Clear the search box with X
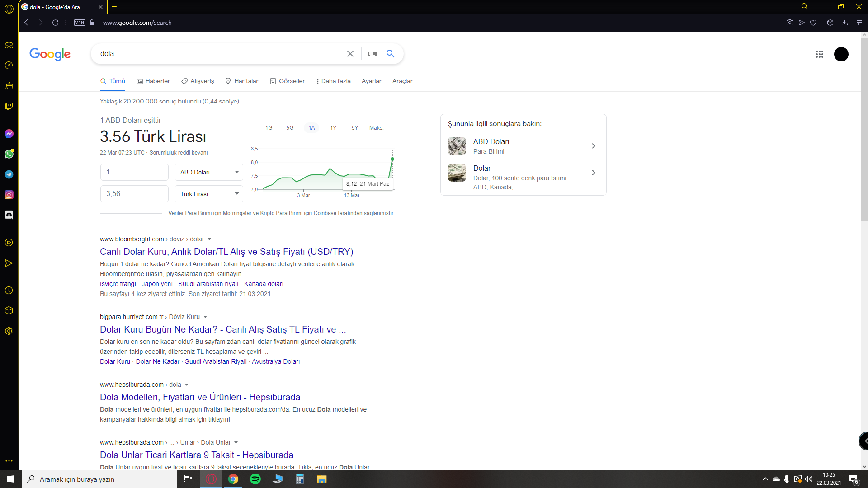Image resolution: width=868 pixels, height=488 pixels. coord(350,54)
